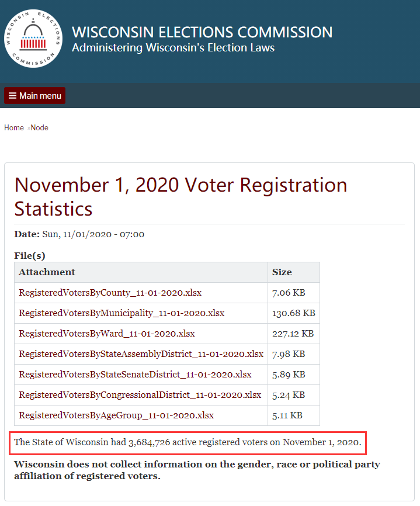420x506 pixels.
Task: Go to the Home breadcrumb link
Action: coord(14,128)
